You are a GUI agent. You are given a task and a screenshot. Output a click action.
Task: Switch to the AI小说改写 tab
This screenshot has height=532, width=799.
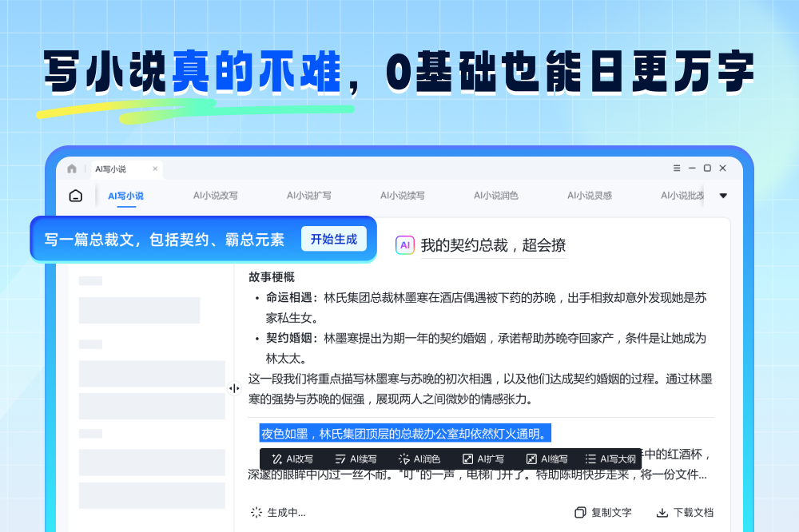(215, 196)
